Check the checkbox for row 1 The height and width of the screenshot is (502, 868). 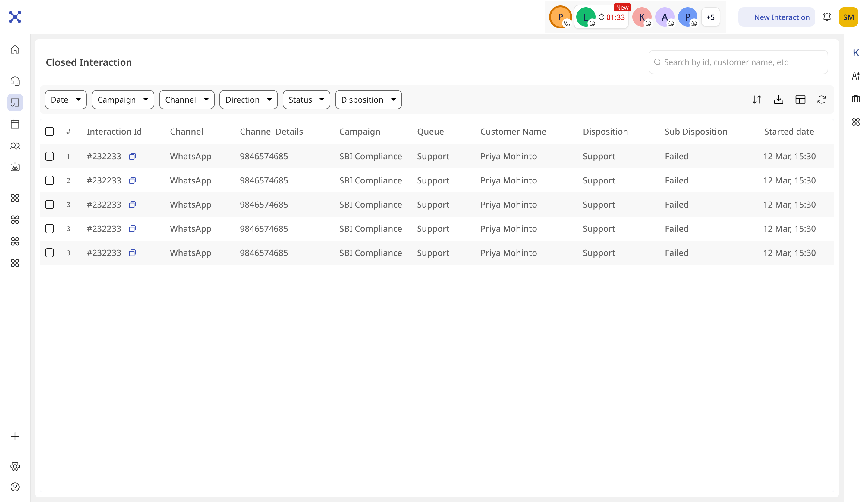[x=49, y=156]
